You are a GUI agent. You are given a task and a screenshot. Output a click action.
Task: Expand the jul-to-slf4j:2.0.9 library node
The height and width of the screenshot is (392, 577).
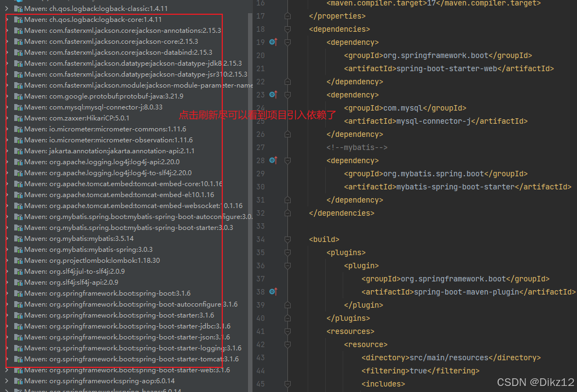pyautogui.click(x=7, y=271)
